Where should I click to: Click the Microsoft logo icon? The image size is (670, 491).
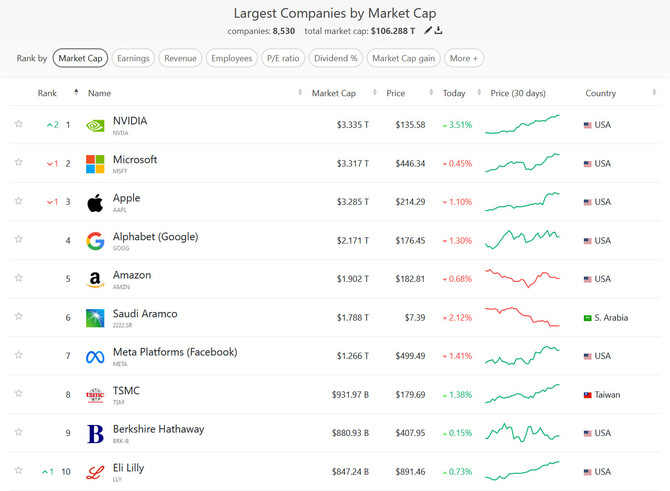point(95,164)
